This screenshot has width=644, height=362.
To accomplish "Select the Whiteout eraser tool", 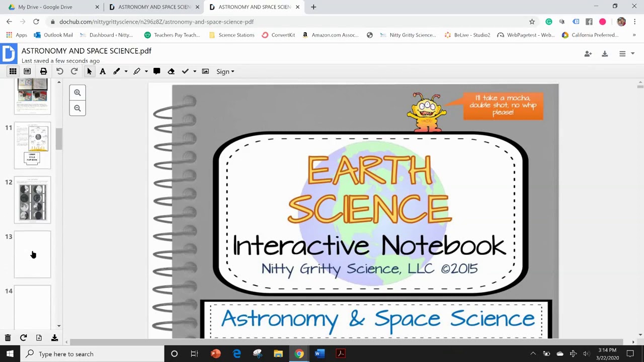I will pos(171,71).
